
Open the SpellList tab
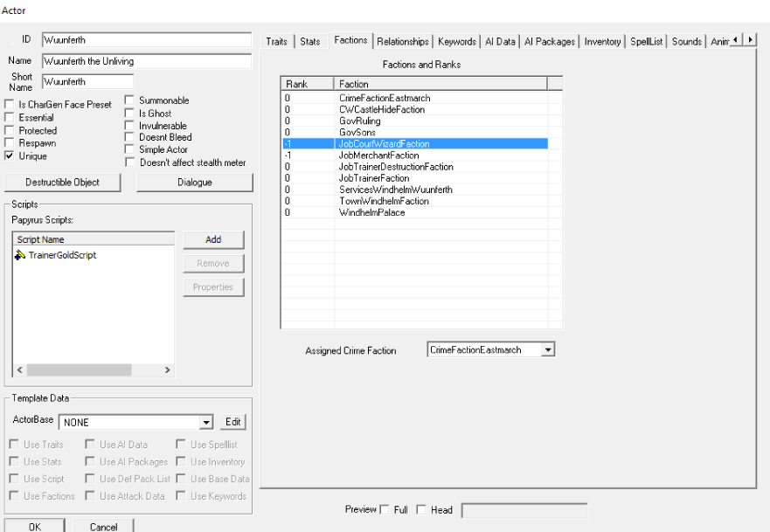(646, 42)
